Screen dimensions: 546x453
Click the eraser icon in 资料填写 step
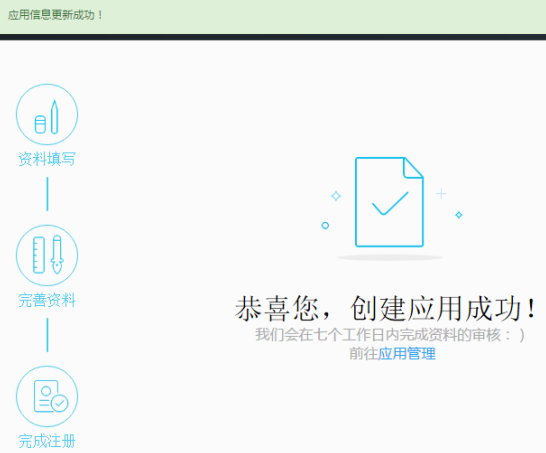(x=40, y=124)
